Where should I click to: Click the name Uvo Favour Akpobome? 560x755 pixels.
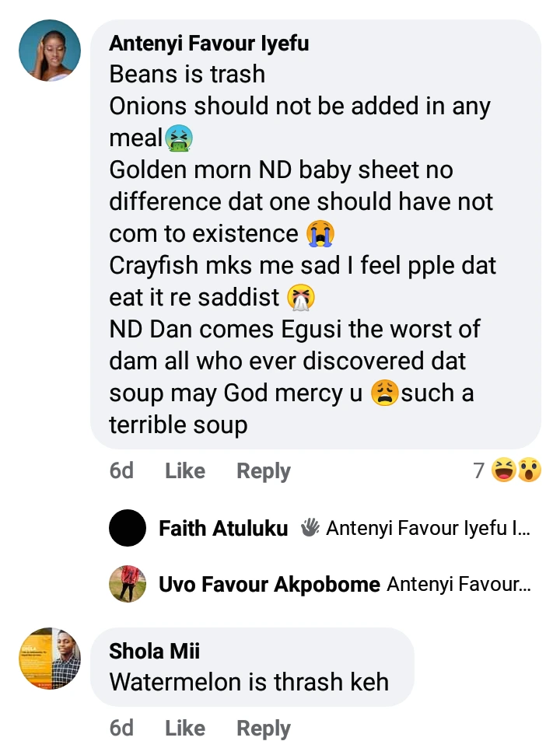[x=269, y=584]
